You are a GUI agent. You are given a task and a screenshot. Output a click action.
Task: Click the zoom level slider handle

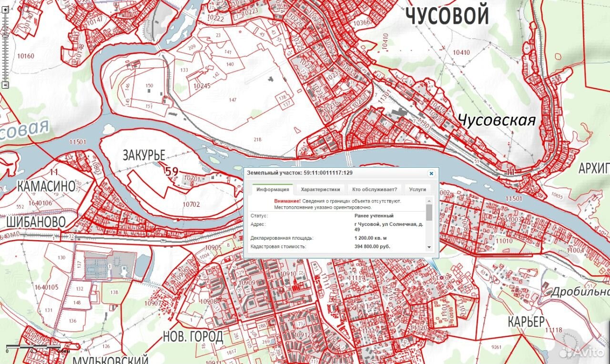coord(5,35)
